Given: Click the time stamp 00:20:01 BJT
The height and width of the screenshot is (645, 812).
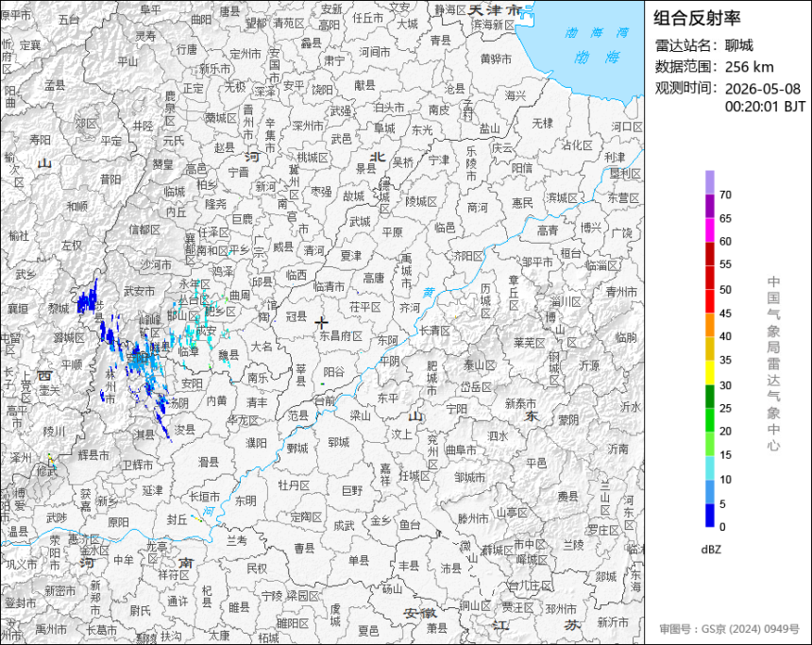Looking at the screenshot, I should tap(765, 106).
